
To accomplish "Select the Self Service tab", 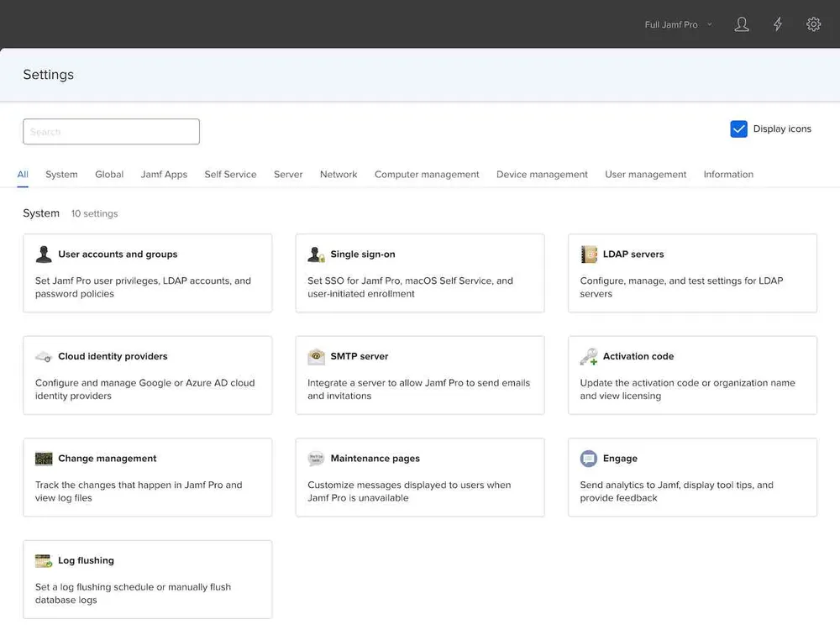I will click(230, 175).
